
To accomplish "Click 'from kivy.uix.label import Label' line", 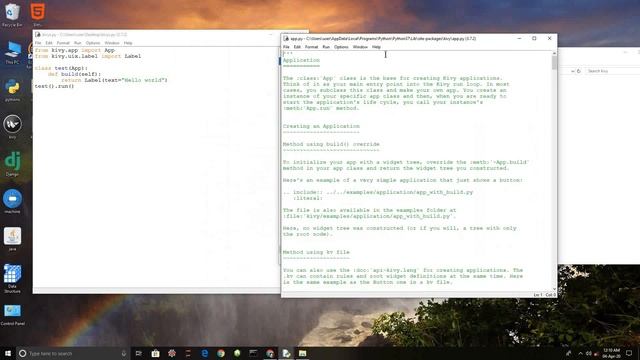I will [x=88, y=56].
